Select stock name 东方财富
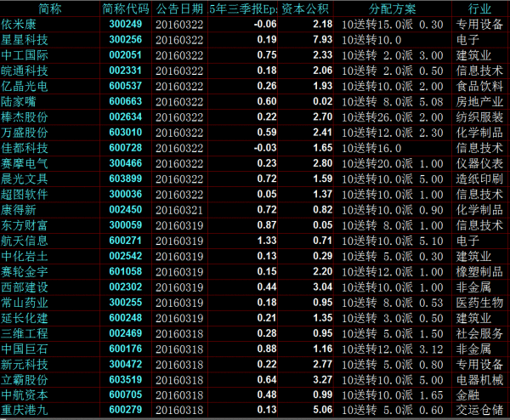This screenshot has height=420, width=510. coord(25,225)
